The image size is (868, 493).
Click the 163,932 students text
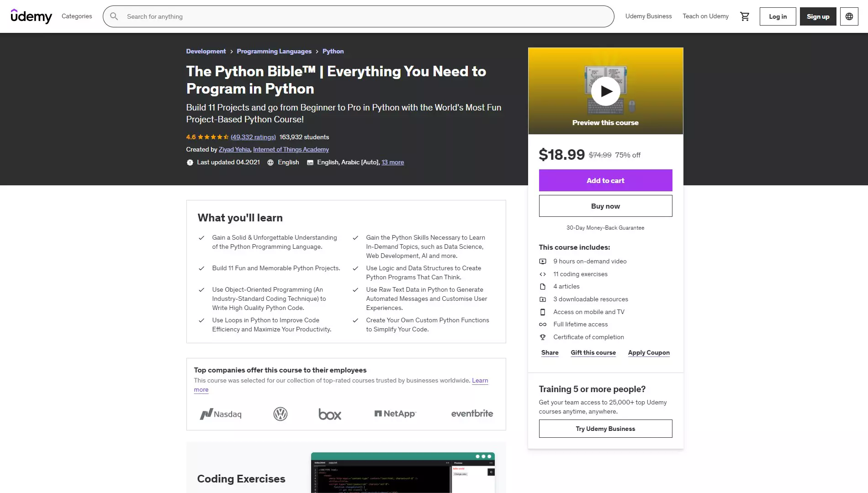(304, 137)
